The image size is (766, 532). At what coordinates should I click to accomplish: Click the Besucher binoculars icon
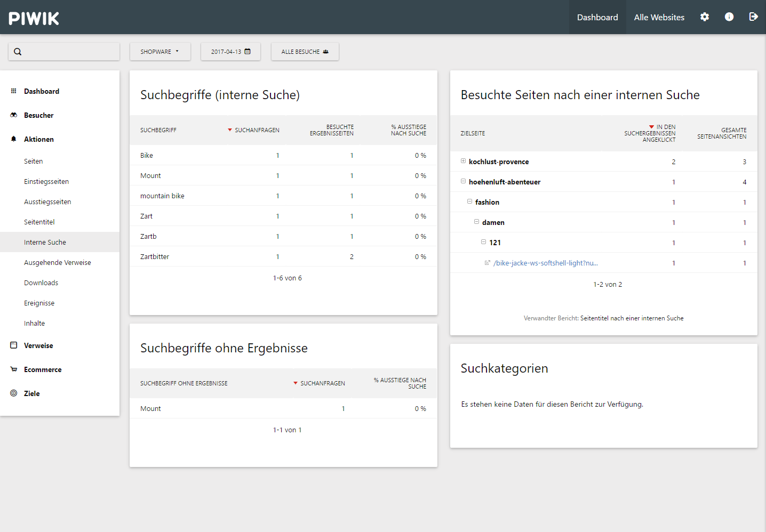pos(14,115)
